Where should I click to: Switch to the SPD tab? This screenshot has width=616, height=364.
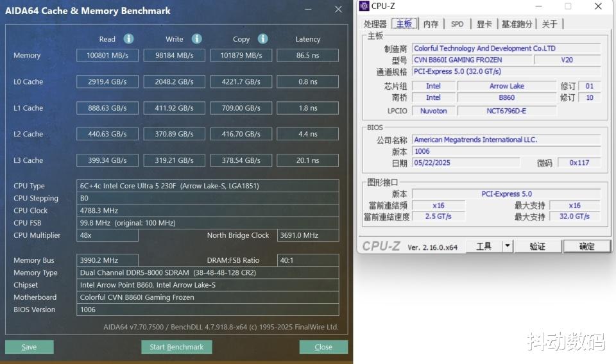tap(457, 24)
